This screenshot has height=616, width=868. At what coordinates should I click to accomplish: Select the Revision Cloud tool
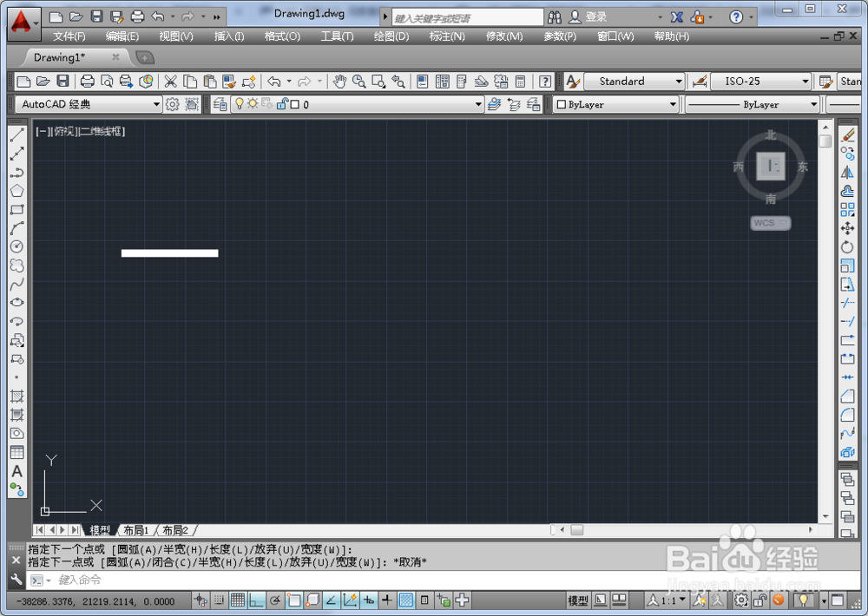(17, 265)
